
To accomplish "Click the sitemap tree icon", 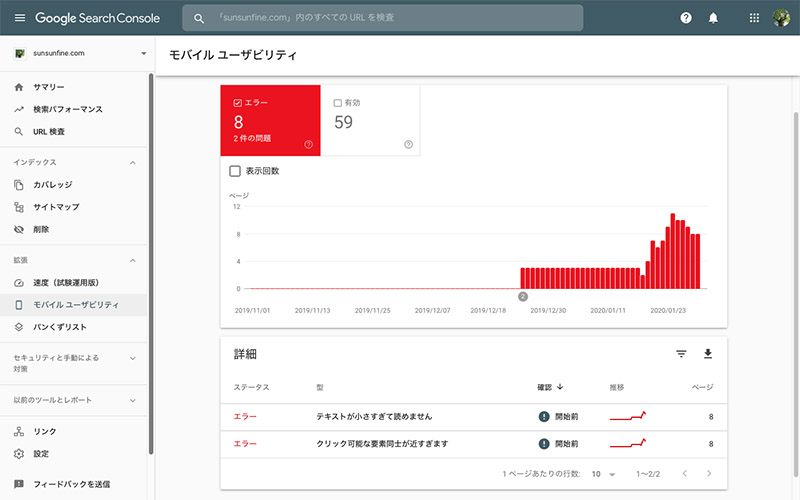I will pyautogui.click(x=19, y=207).
